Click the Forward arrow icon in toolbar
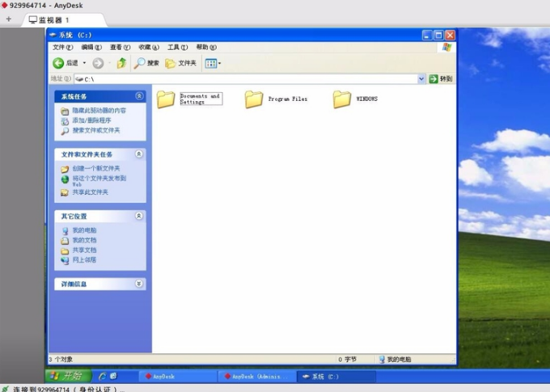Image resolution: width=550 pixels, height=392 pixels. click(98, 63)
